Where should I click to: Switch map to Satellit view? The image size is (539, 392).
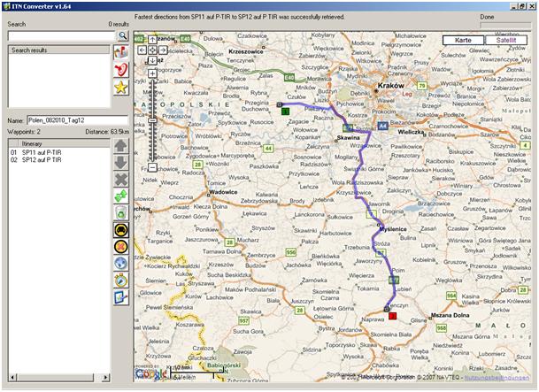point(506,40)
